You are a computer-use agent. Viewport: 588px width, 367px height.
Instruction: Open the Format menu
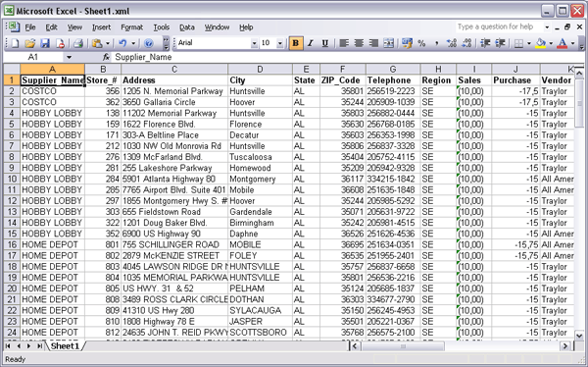point(131,27)
